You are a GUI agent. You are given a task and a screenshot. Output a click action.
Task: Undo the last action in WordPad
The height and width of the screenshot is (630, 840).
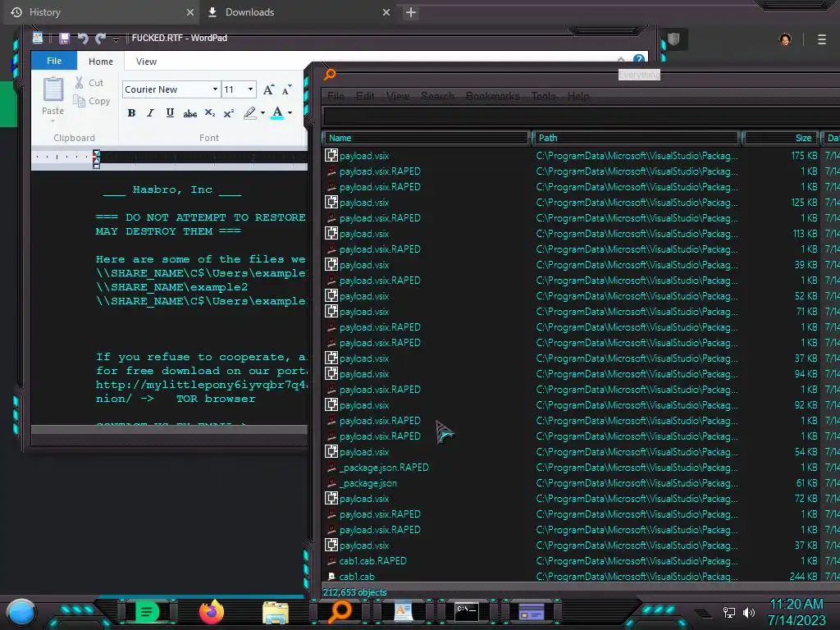(x=83, y=38)
